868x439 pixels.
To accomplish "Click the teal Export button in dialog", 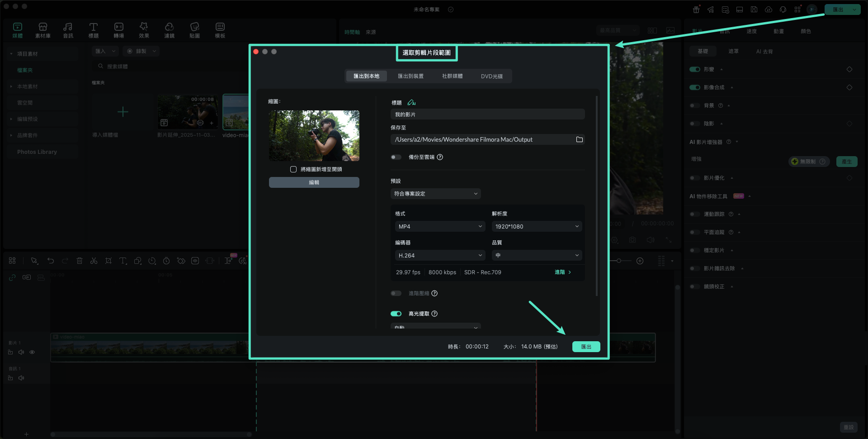I will tap(586, 347).
